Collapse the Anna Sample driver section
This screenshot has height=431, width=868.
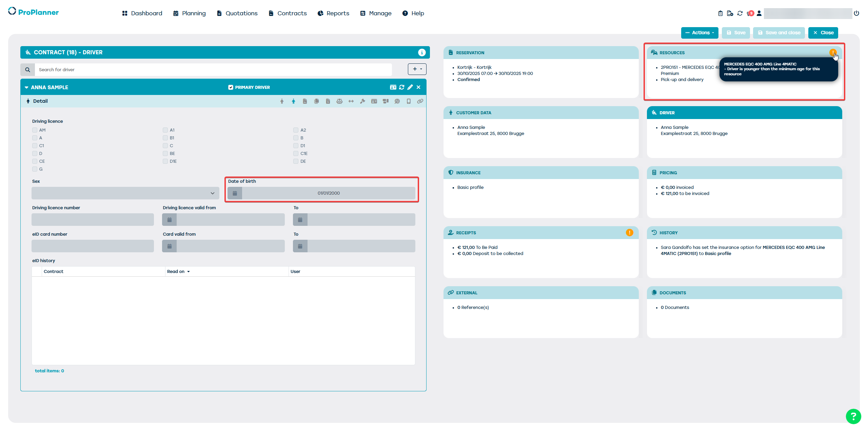click(26, 87)
